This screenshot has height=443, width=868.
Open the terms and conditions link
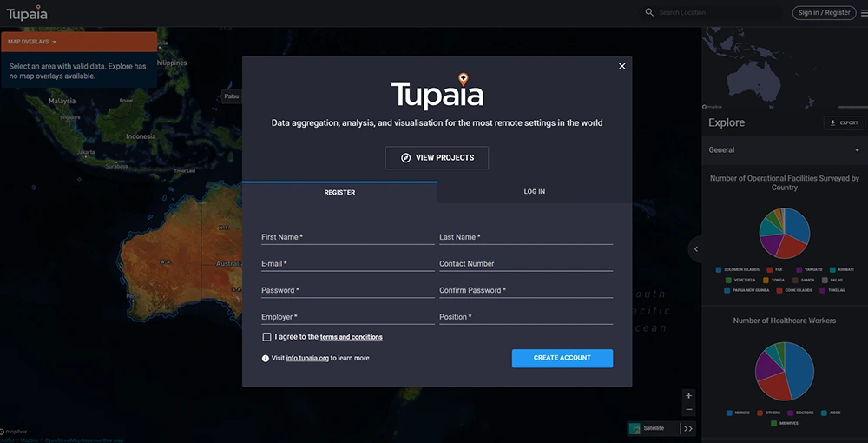tap(351, 337)
